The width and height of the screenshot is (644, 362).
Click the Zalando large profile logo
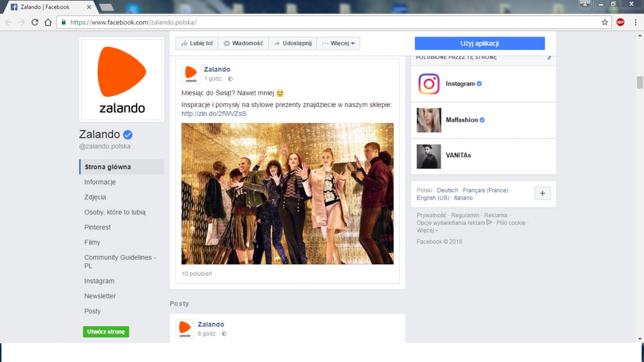(121, 80)
